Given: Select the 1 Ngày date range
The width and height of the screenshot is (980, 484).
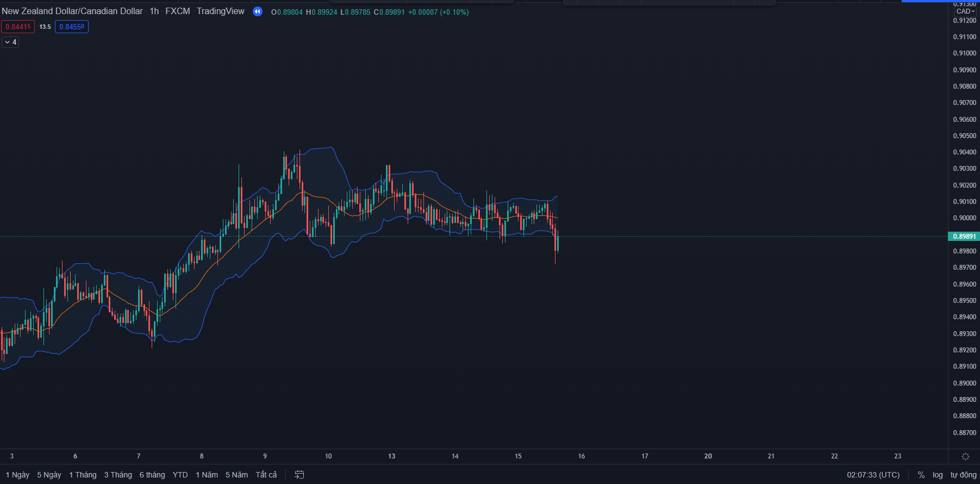Looking at the screenshot, I should (x=17, y=475).
